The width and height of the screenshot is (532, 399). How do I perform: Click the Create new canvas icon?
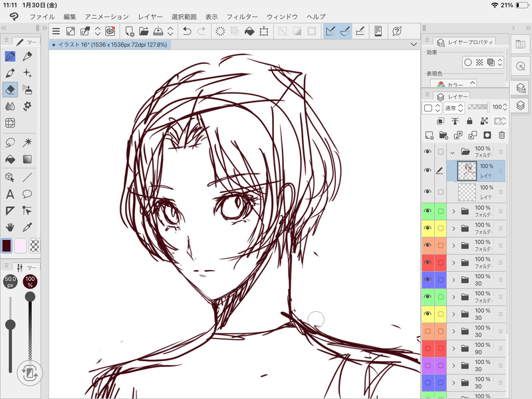pyautogui.click(x=129, y=31)
